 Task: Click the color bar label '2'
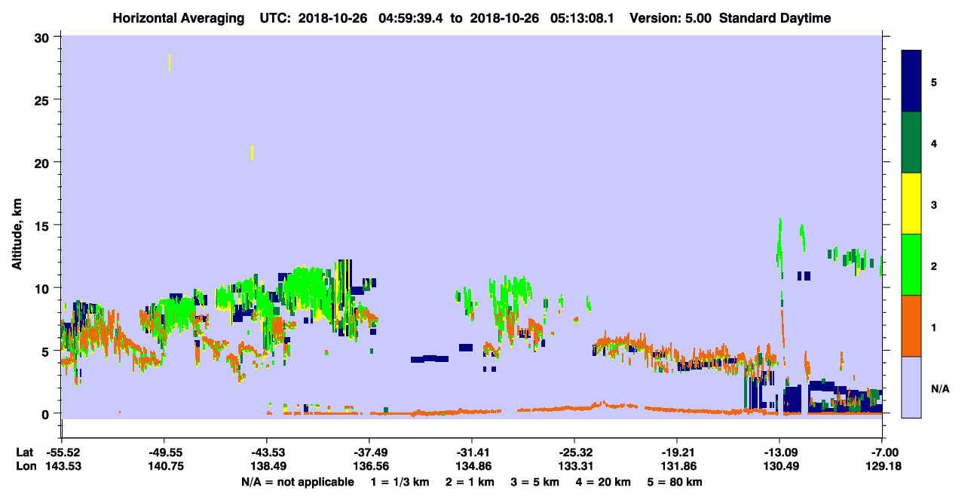[x=934, y=265]
